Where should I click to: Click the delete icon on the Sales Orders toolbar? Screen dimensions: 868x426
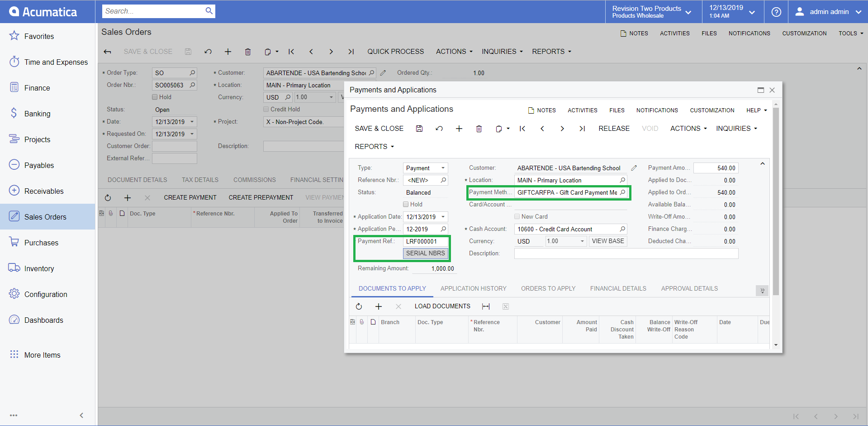[248, 52]
